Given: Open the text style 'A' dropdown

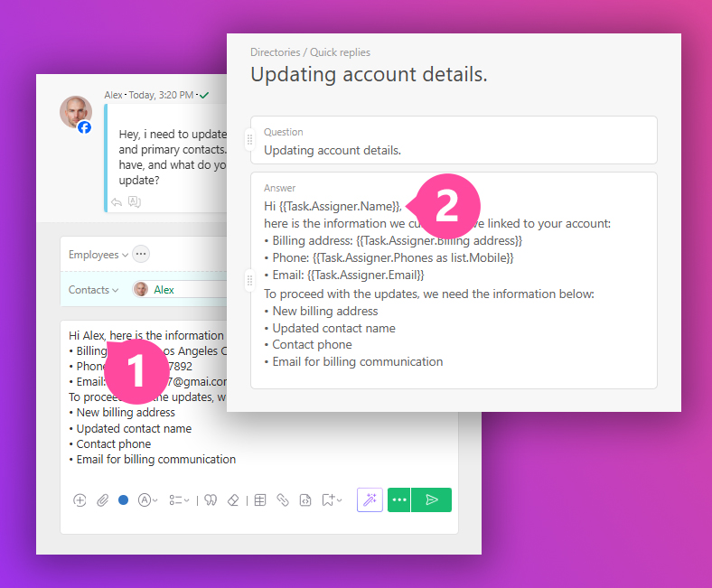Looking at the screenshot, I should pos(147,499).
